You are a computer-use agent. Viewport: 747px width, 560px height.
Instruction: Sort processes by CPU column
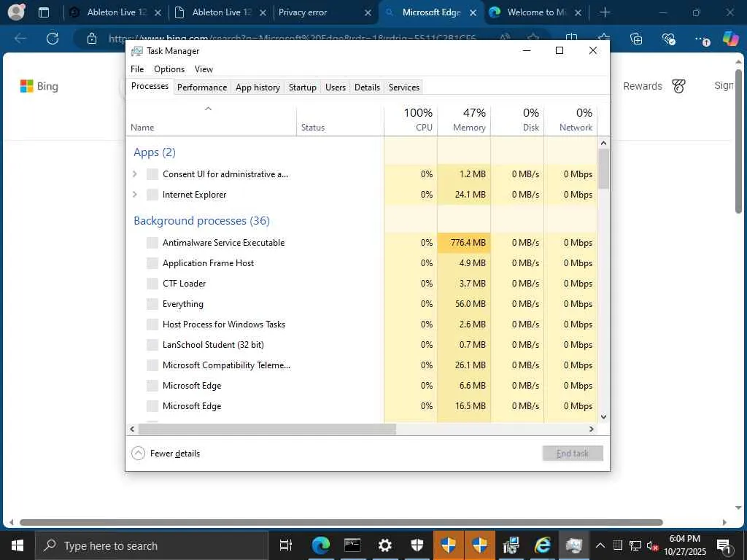point(411,120)
